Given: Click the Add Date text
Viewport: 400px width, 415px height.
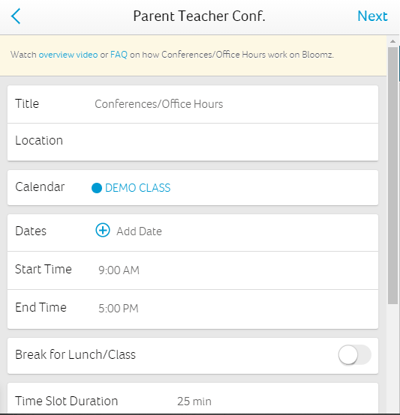Looking at the screenshot, I should (x=139, y=231).
